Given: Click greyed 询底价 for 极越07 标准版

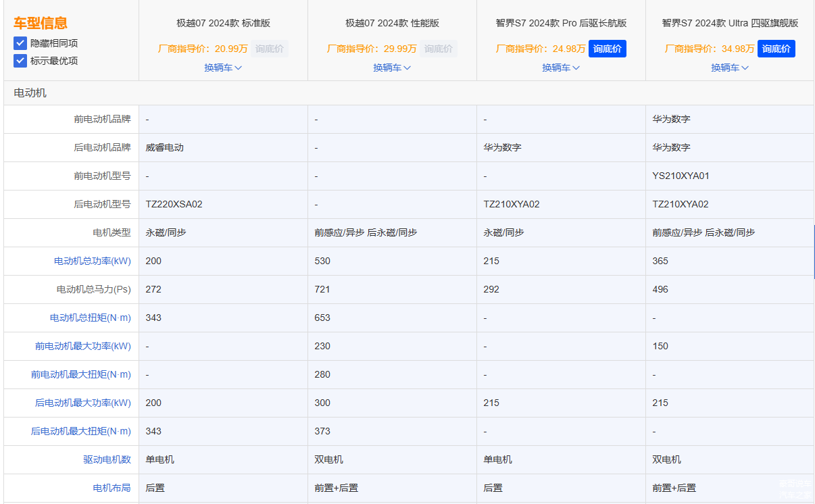Looking at the screenshot, I should (269, 49).
